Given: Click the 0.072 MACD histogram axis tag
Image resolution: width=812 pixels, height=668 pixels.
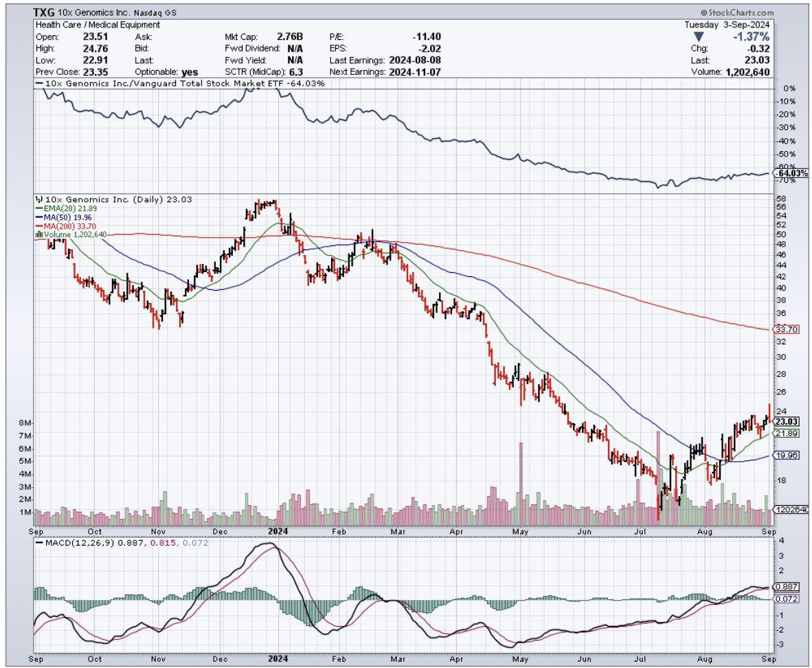Looking at the screenshot, I should [x=785, y=600].
